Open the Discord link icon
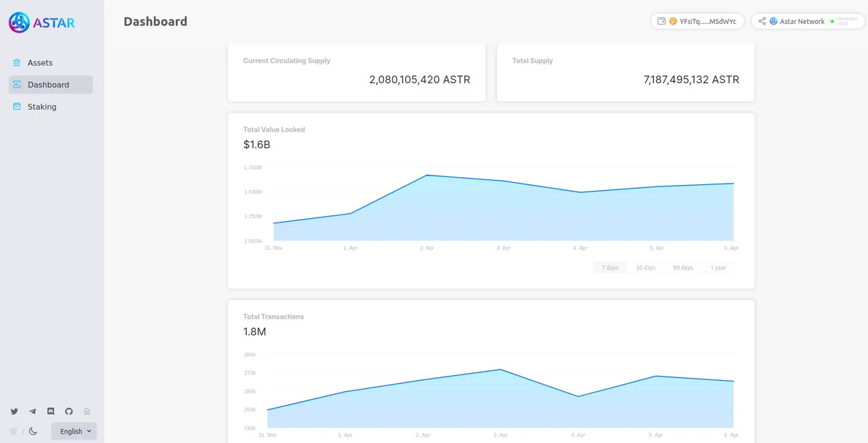The image size is (868, 443). tap(51, 411)
